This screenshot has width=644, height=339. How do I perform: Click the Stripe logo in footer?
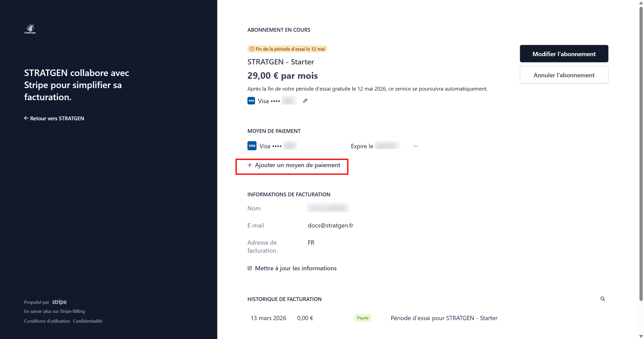click(x=59, y=302)
